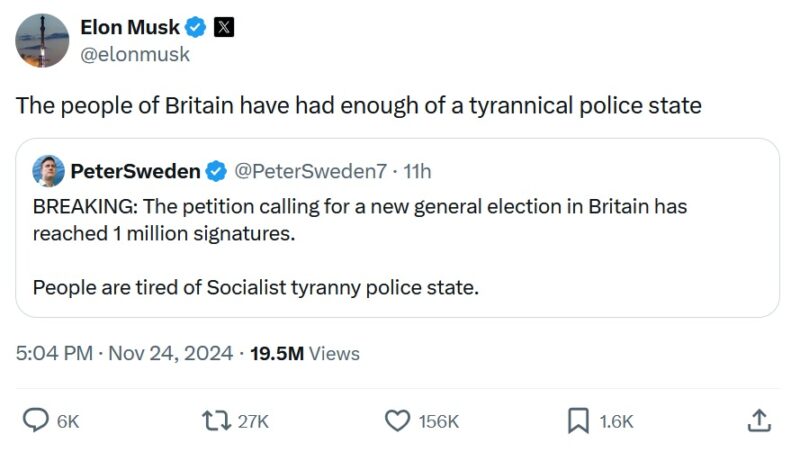800x452 pixels.
Task: Click the blue verified badge beside Elon Musk
Action: (x=196, y=28)
